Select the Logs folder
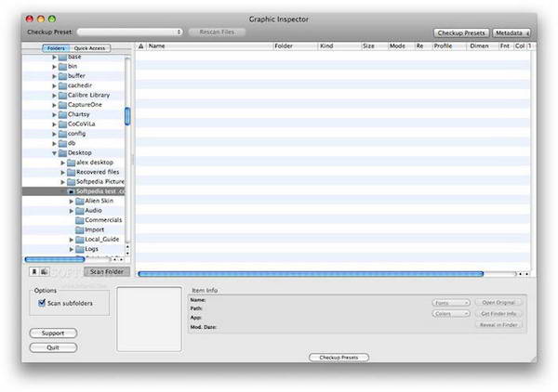The image size is (558, 392). (x=73, y=249)
